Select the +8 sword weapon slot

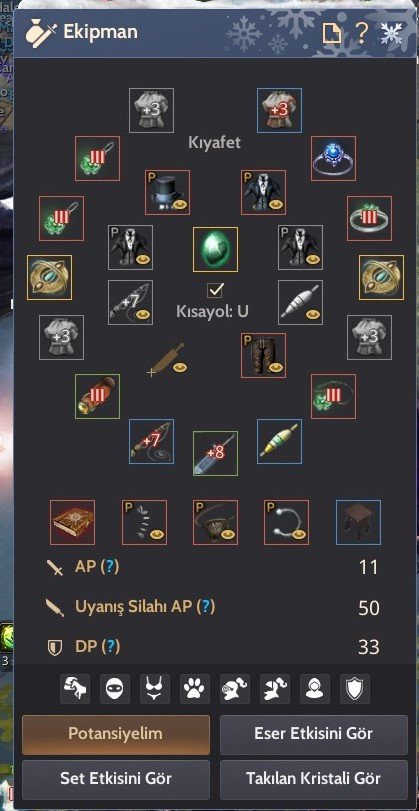[x=215, y=454]
